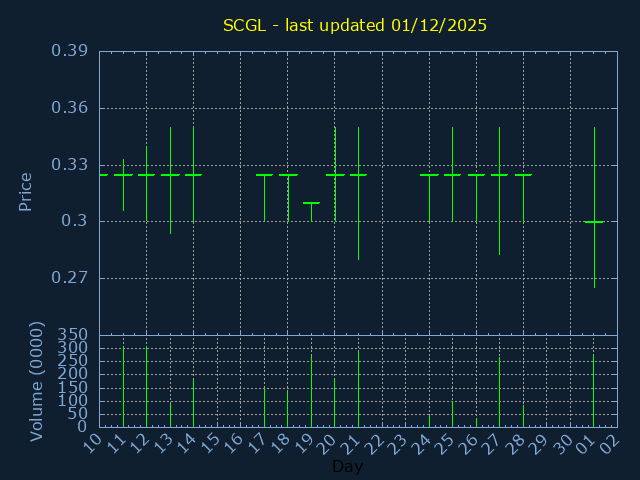This screenshot has width=640, height=480.
Task: Select the price bar for day 01
Action: 594,221
